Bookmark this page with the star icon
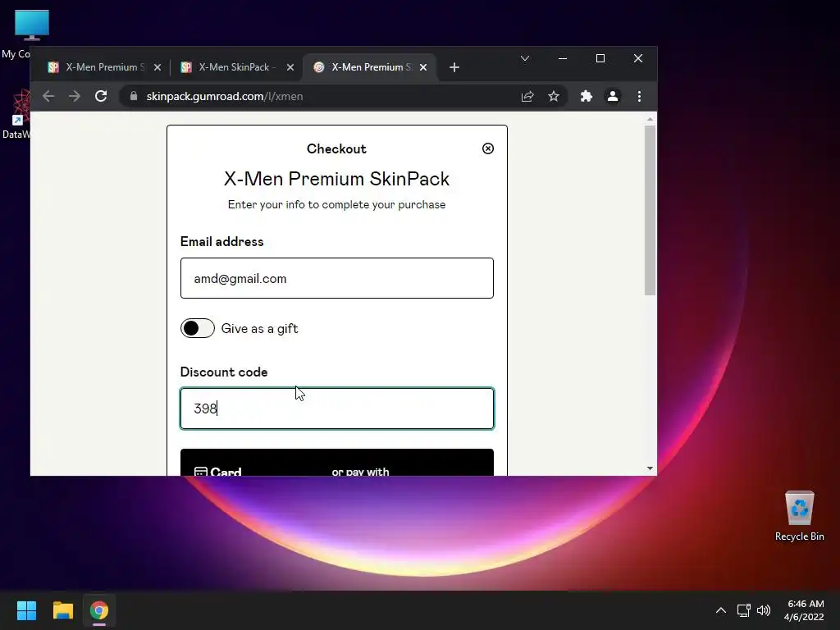Image resolution: width=840 pixels, height=630 pixels. coord(554,96)
